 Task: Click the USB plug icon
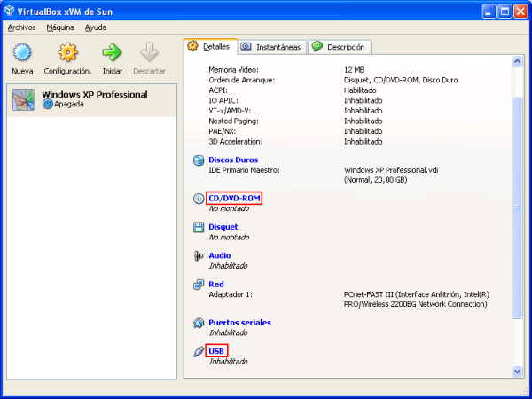(199, 351)
